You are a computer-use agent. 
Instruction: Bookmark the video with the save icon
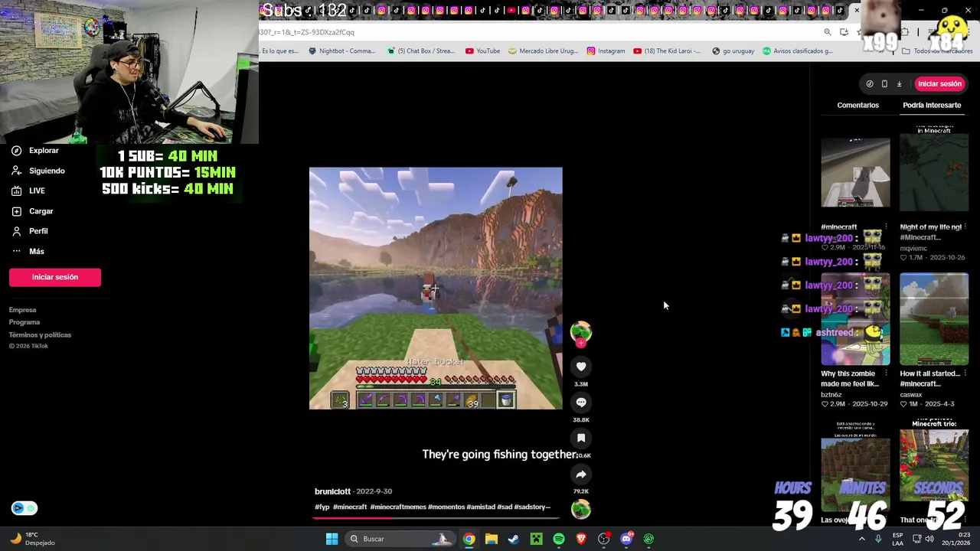581,438
